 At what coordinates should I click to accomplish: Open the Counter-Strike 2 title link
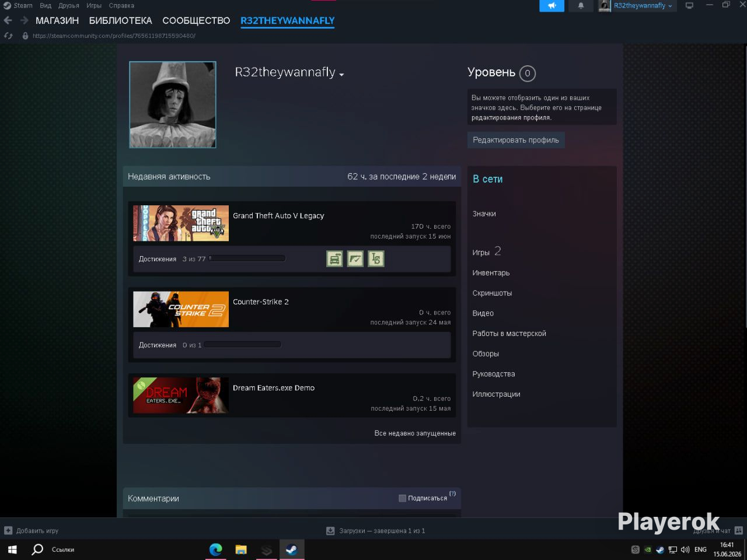click(261, 302)
